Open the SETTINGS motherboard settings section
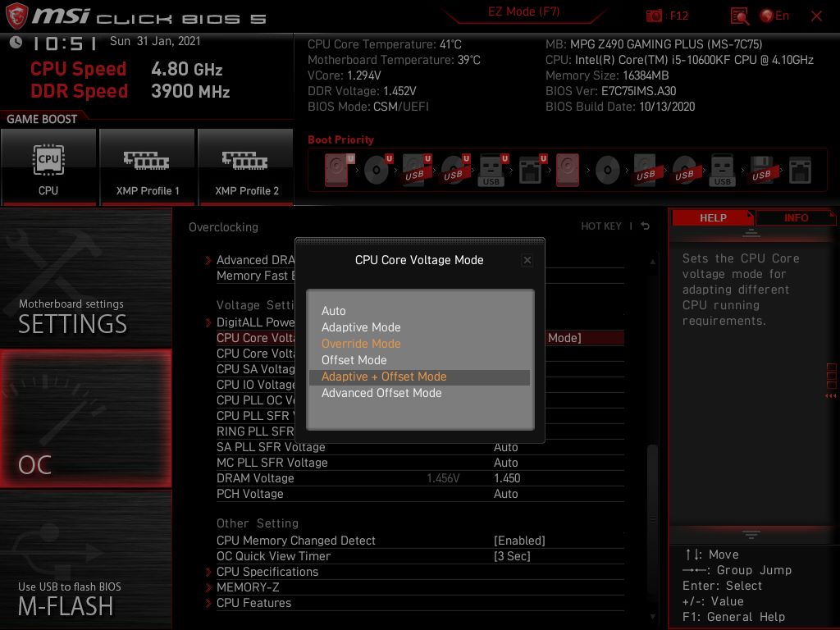Image resolution: width=840 pixels, height=630 pixels. (85, 279)
